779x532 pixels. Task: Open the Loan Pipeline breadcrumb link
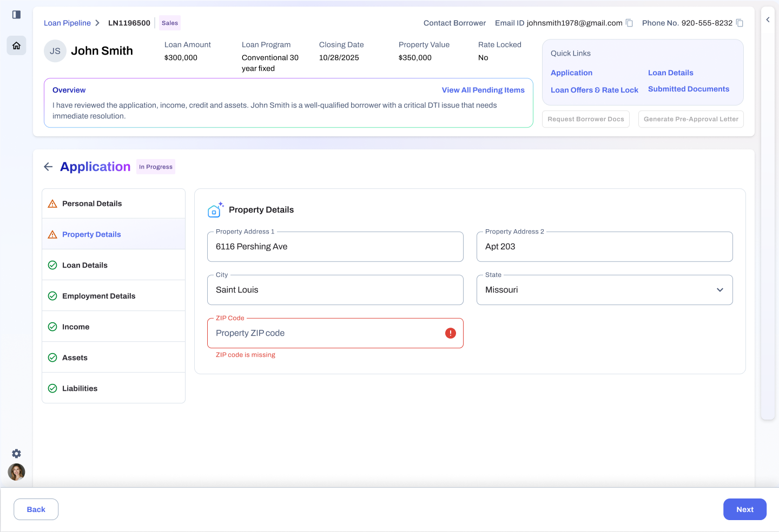tap(67, 23)
